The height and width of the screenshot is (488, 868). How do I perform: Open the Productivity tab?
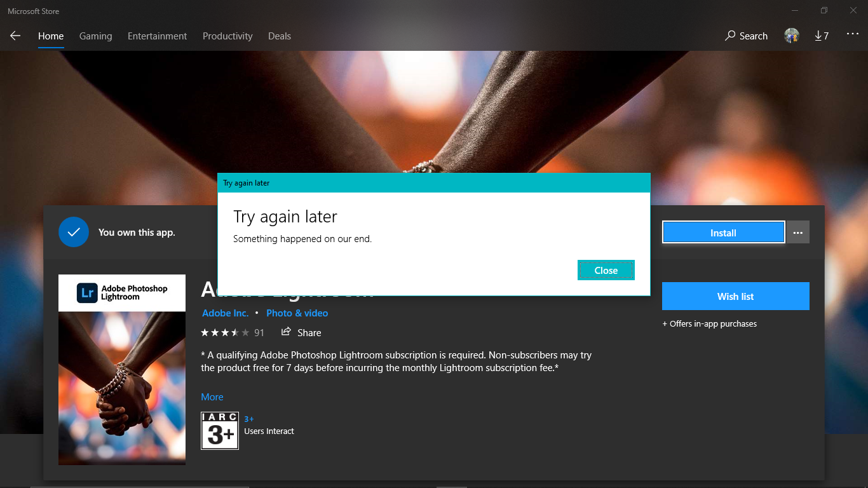tap(227, 36)
